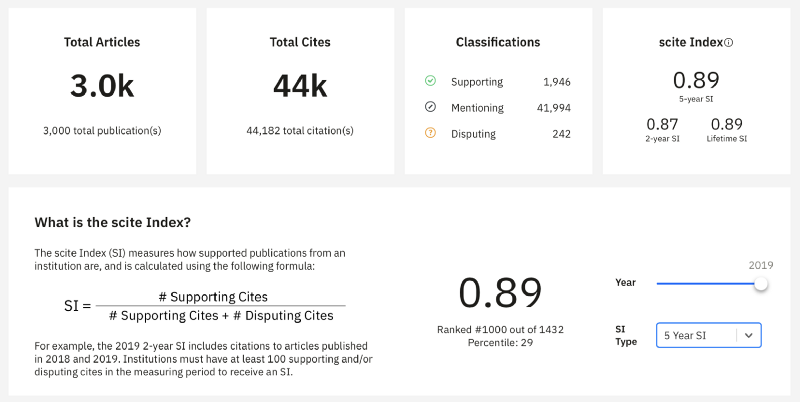Click the scite Index info icon
Screen dimensions: 800x402
(729, 43)
